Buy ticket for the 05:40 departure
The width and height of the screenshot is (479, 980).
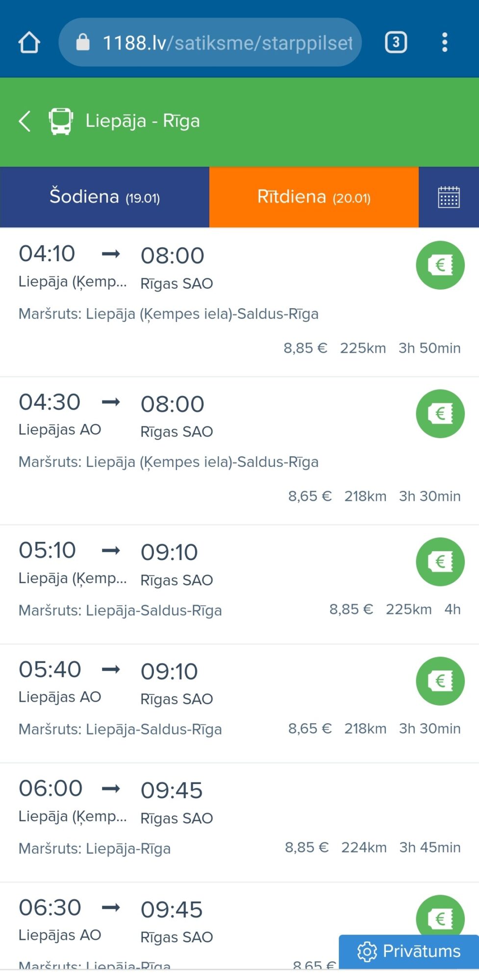click(x=440, y=681)
